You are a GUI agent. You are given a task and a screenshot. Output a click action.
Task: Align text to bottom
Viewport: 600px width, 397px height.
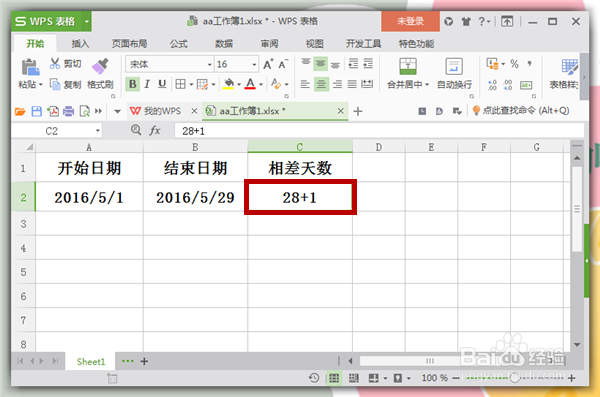coord(335,64)
